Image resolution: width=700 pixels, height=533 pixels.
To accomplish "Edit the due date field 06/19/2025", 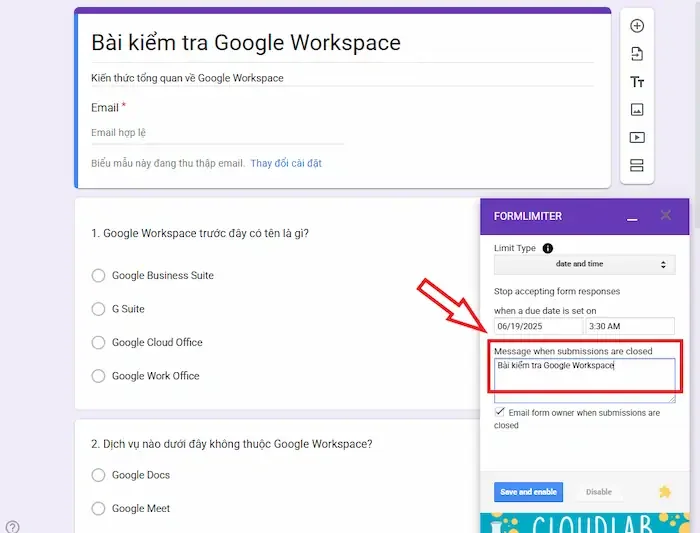I will point(538,326).
